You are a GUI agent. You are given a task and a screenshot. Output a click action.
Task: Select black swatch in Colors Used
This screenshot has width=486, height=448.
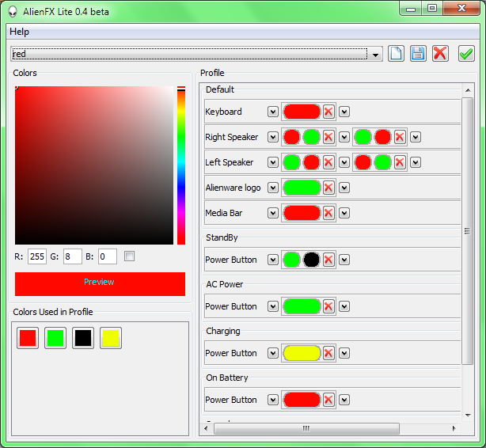tap(83, 338)
